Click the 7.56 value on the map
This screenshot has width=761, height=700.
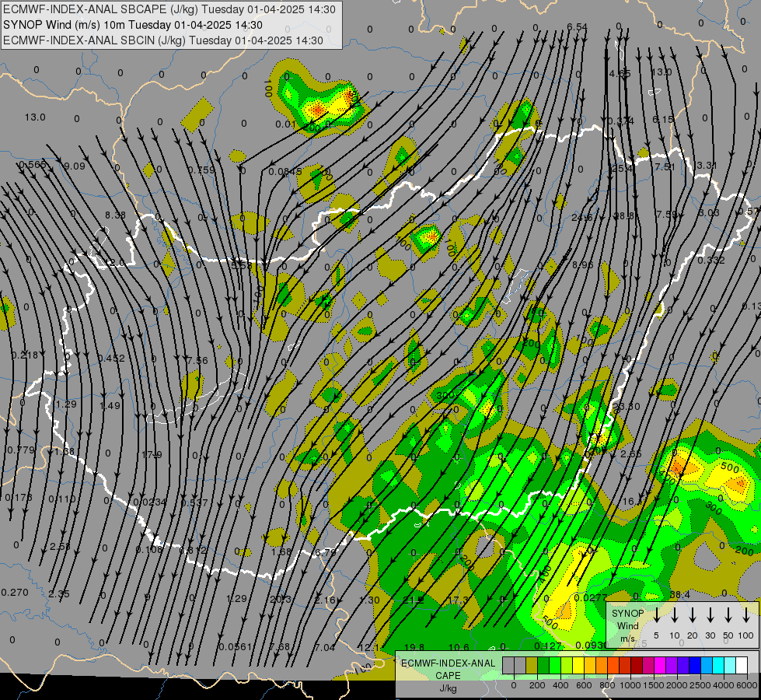[197, 360]
